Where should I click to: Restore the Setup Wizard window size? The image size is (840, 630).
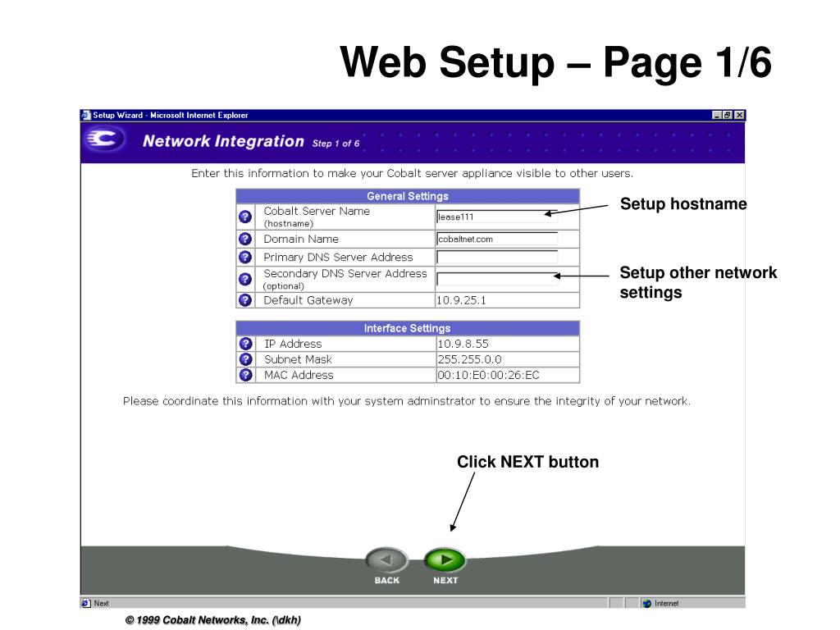coord(728,115)
